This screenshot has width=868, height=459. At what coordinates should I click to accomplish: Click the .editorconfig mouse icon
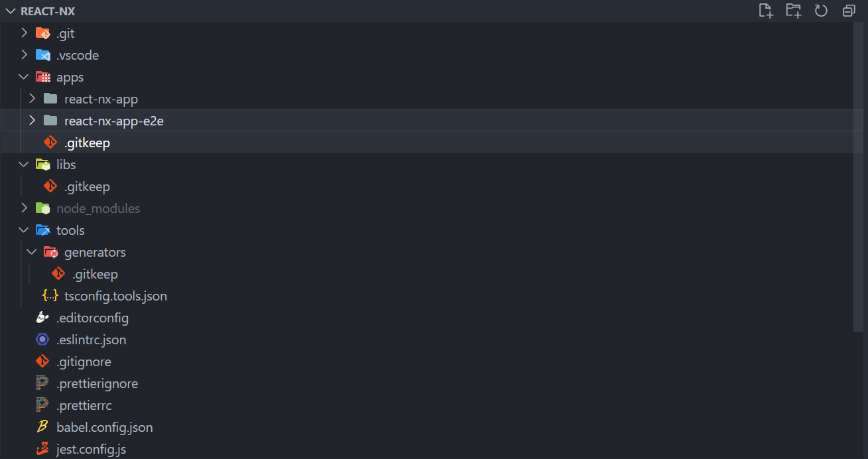(42, 318)
